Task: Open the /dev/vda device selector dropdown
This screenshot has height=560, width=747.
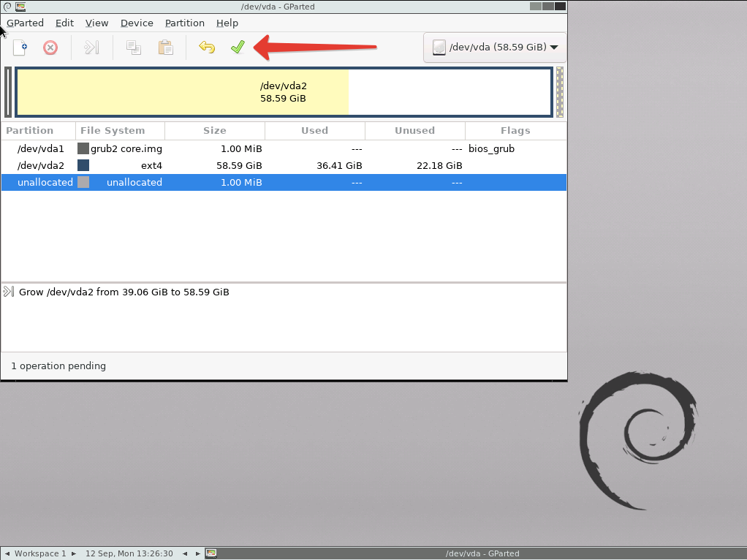Action: 494,47
